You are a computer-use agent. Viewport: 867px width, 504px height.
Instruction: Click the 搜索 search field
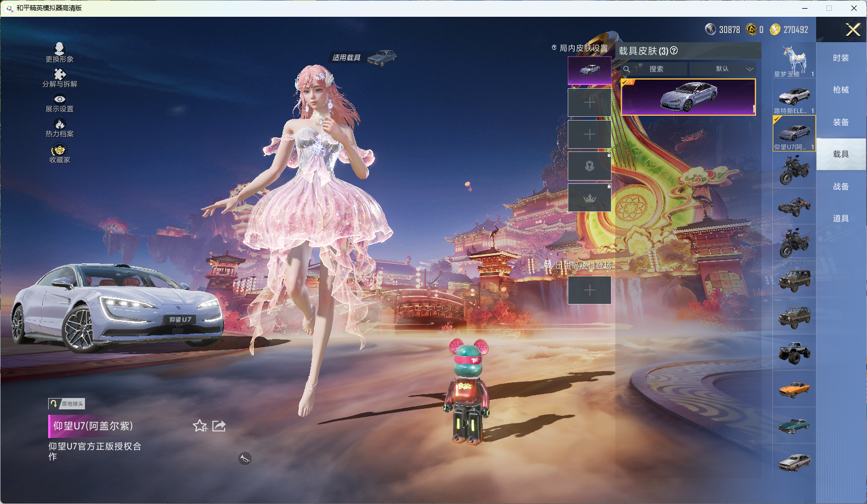pos(656,69)
